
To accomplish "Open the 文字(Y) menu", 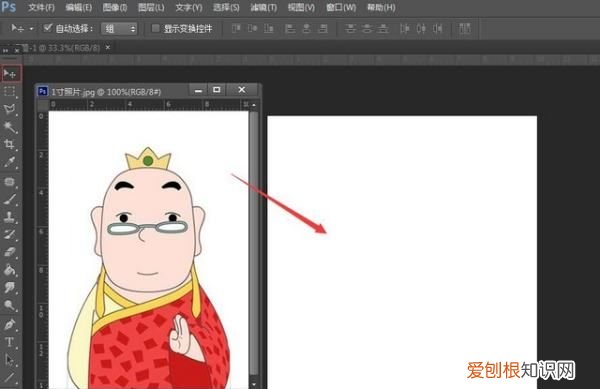I will pyautogui.click(x=189, y=7).
